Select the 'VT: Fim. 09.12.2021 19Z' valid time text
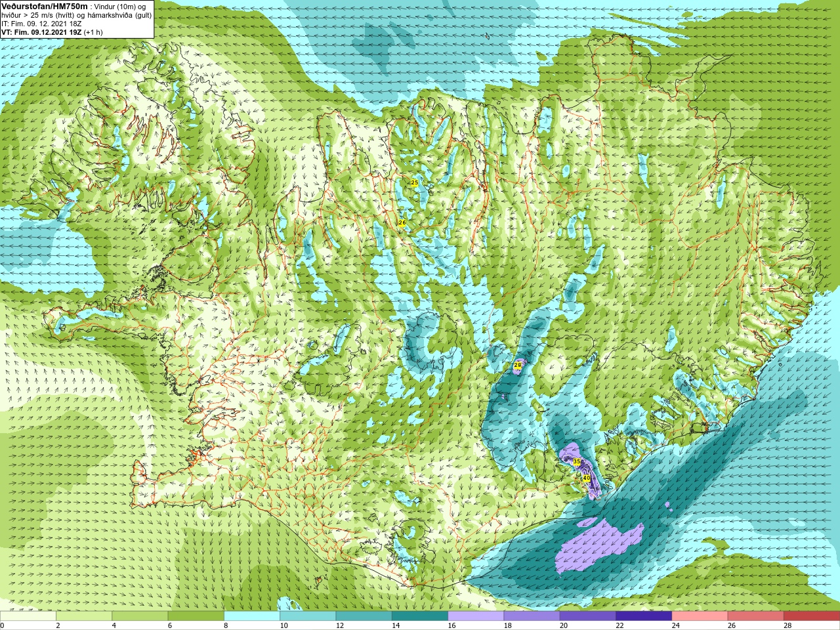 click(x=41, y=32)
